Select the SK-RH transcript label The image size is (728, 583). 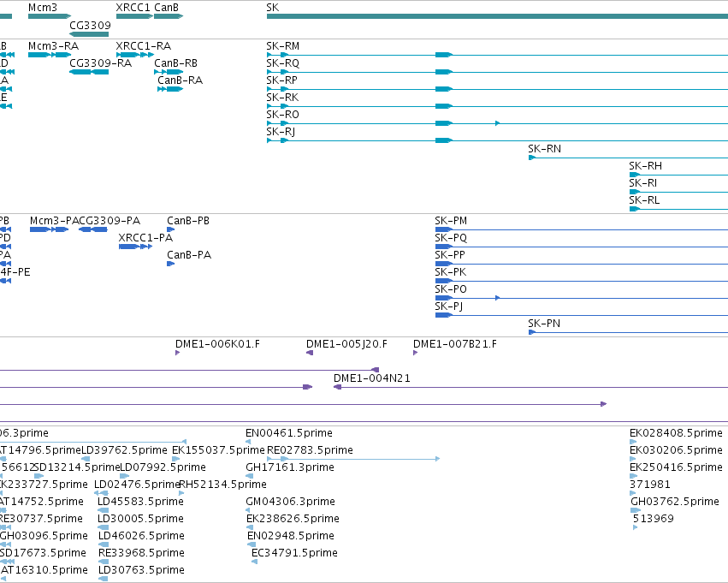[x=645, y=166]
